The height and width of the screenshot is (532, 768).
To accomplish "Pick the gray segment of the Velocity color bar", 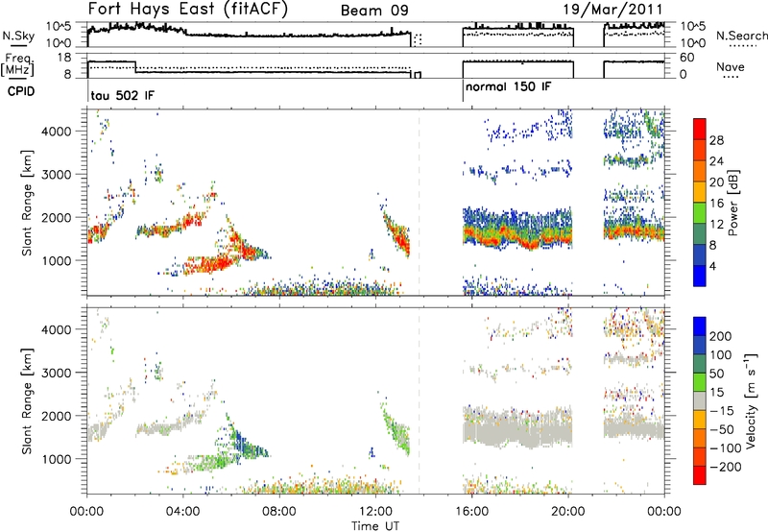I will click(700, 401).
